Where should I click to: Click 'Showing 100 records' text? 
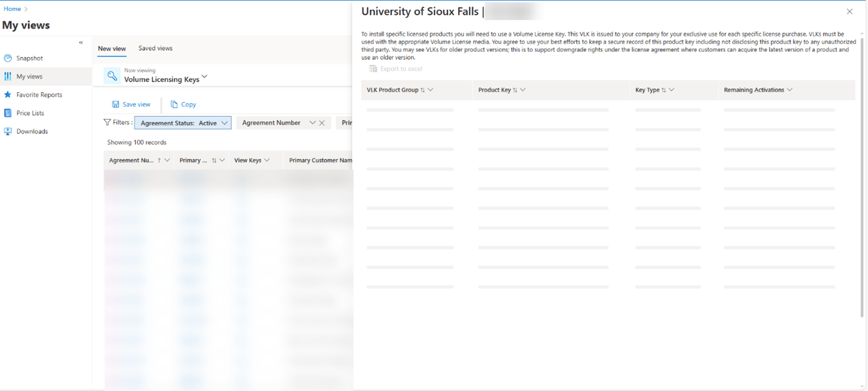(x=137, y=142)
